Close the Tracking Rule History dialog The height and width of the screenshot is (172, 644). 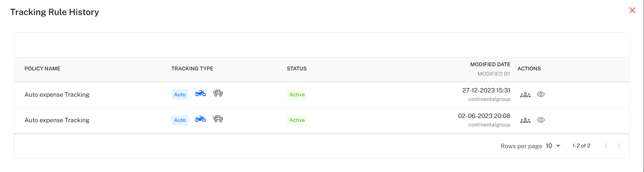click(632, 10)
